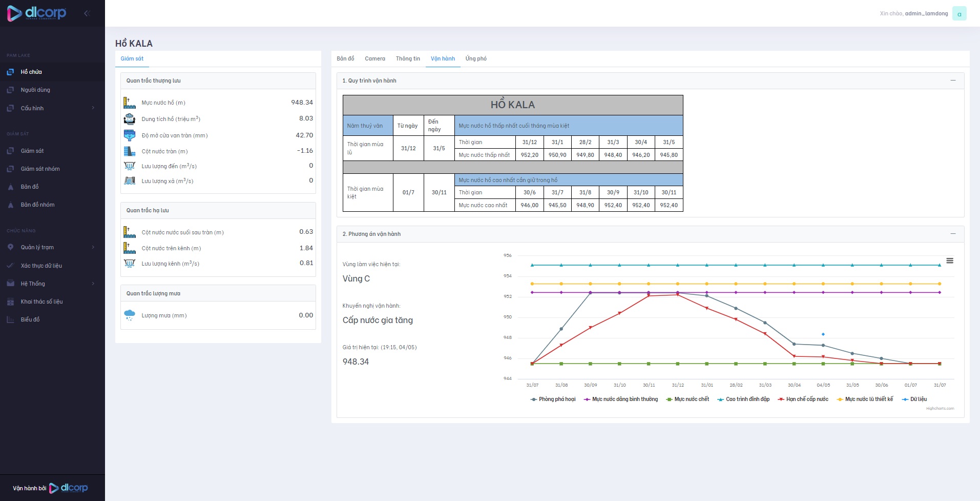Click the dlcorp logo in the header
Screen dimensions: 980x501
pos(37,13)
